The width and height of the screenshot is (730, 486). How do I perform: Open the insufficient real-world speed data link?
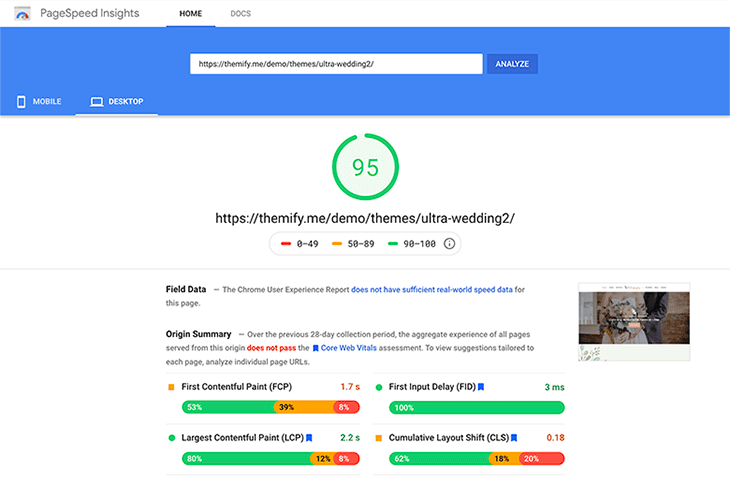(x=432, y=290)
